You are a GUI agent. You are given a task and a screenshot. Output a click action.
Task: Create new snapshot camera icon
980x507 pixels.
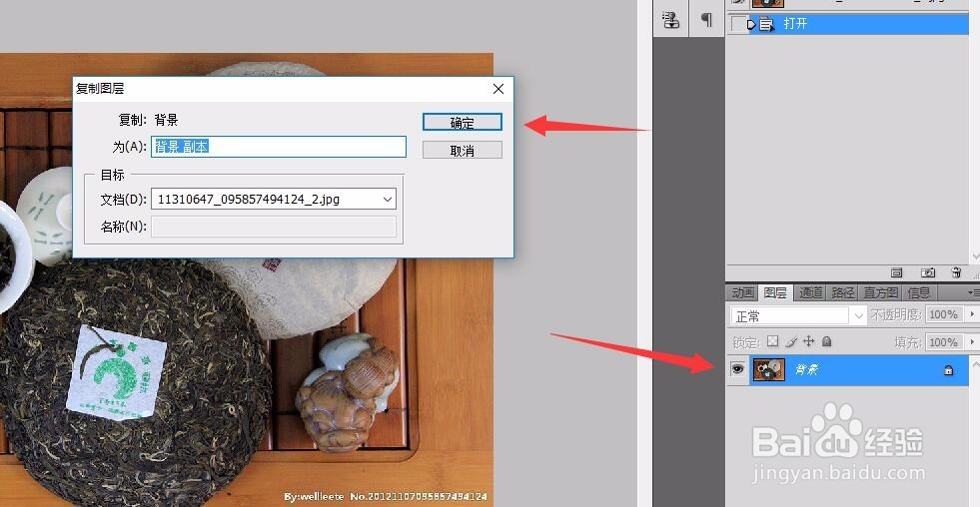pos(927,272)
